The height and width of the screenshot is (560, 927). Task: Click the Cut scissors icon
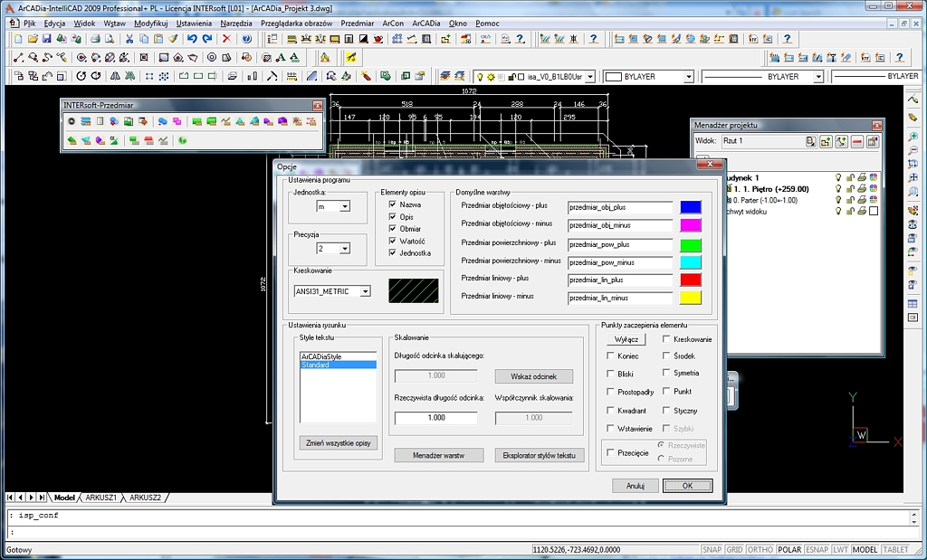coord(129,39)
